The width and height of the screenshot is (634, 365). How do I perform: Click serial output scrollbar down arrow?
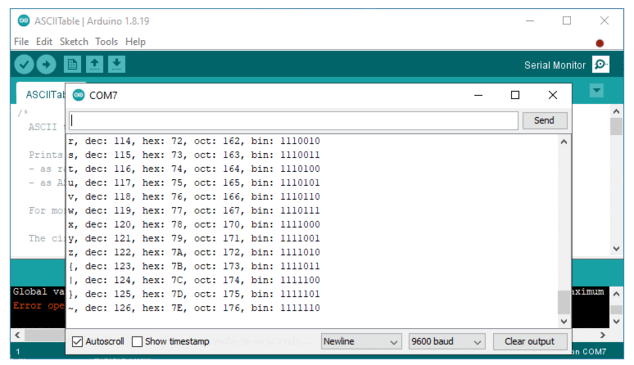pos(564,321)
